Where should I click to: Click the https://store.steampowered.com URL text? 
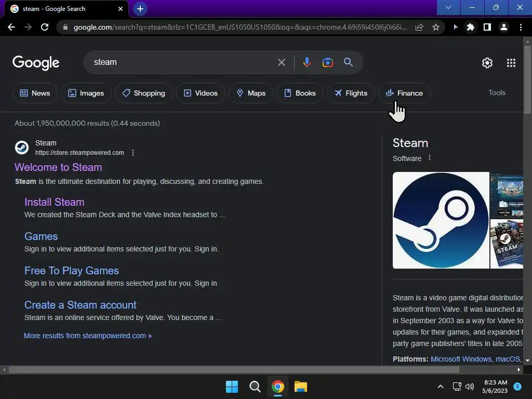79,153
